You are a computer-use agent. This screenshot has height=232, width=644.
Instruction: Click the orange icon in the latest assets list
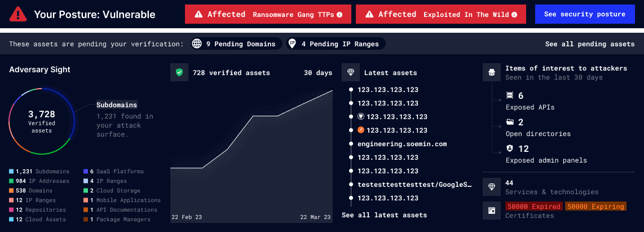(361, 130)
